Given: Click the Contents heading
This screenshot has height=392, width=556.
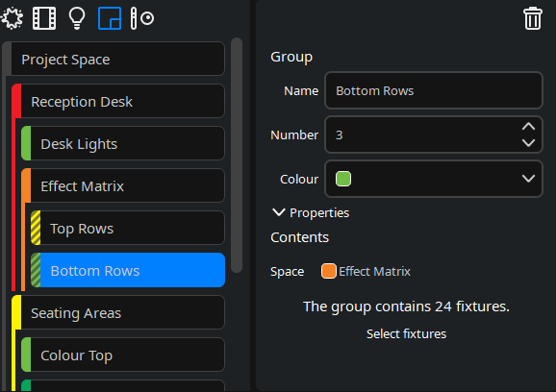Looking at the screenshot, I should click(x=299, y=237).
